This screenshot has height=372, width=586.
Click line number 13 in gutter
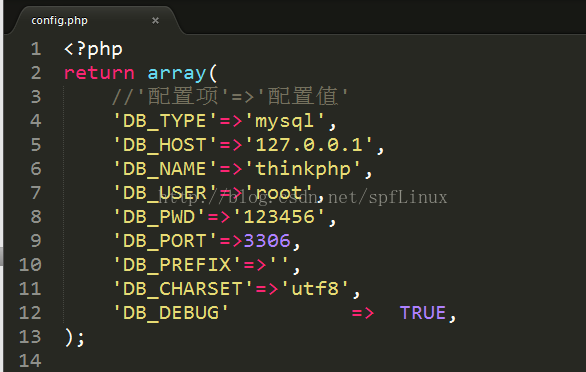[30, 336]
